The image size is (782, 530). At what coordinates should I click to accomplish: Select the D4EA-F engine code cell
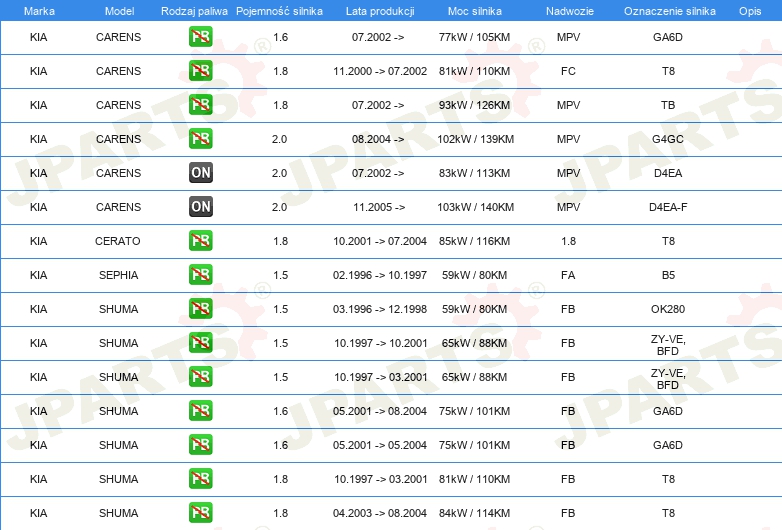[668, 207]
